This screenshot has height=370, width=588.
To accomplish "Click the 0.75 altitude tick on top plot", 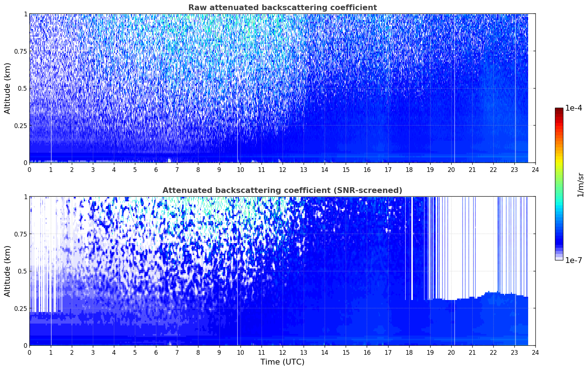I will [x=21, y=51].
